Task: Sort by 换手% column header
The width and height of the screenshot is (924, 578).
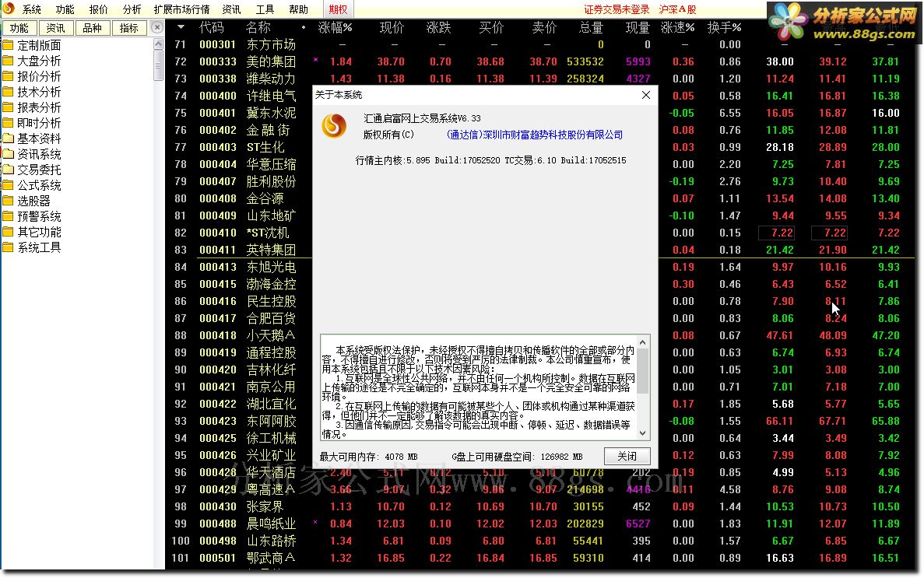Action: click(724, 27)
